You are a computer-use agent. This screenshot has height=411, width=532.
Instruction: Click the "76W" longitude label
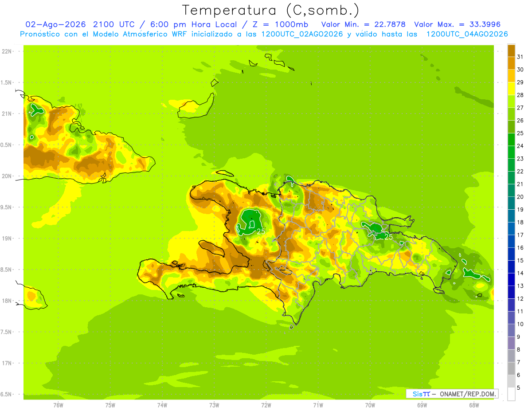[x=58, y=405]
